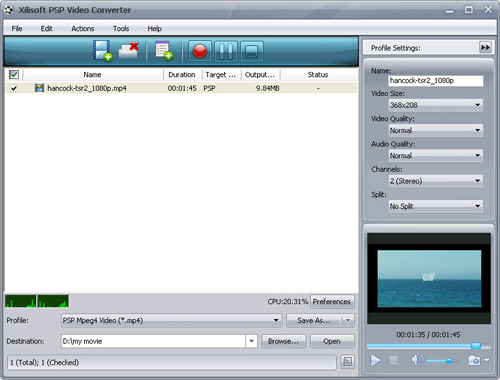Start conversion with the red record button
Viewport: 500px width, 380px height.
point(200,51)
